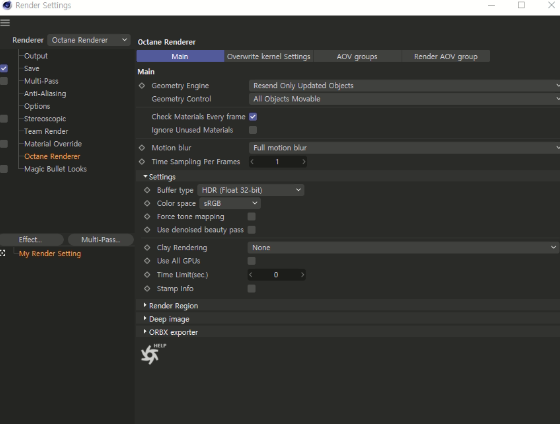The height and width of the screenshot is (424, 560).
Task: Click the Time Limit value field
Action: coord(276,275)
